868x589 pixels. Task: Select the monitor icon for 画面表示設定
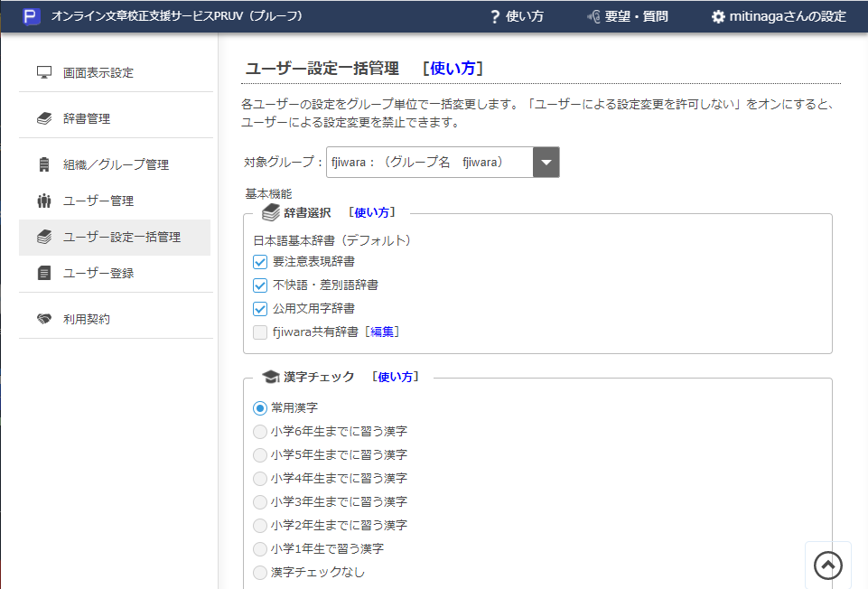[x=42, y=70]
